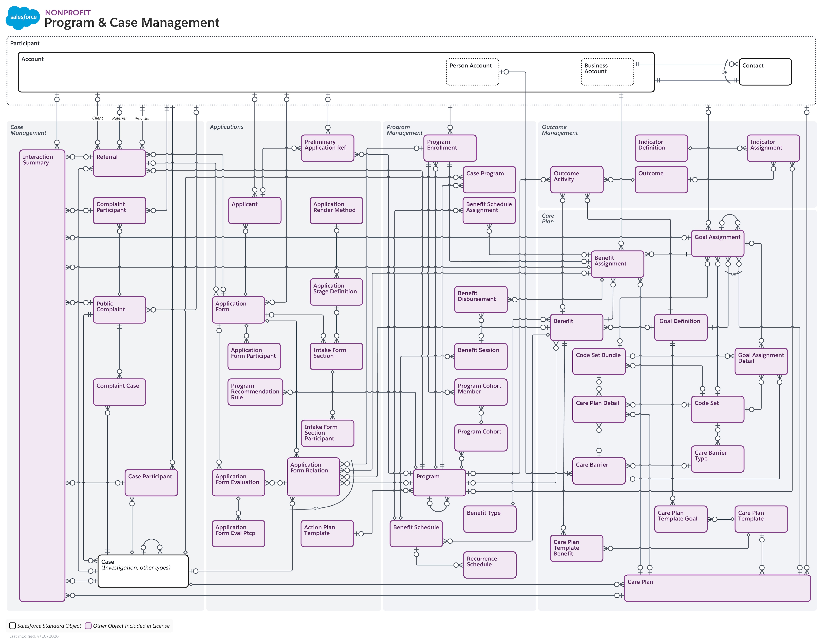Image resolution: width=826 pixels, height=644 pixels.
Task: Click Program Cohort Member entity
Action: pyautogui.click(x=481, y=392)
